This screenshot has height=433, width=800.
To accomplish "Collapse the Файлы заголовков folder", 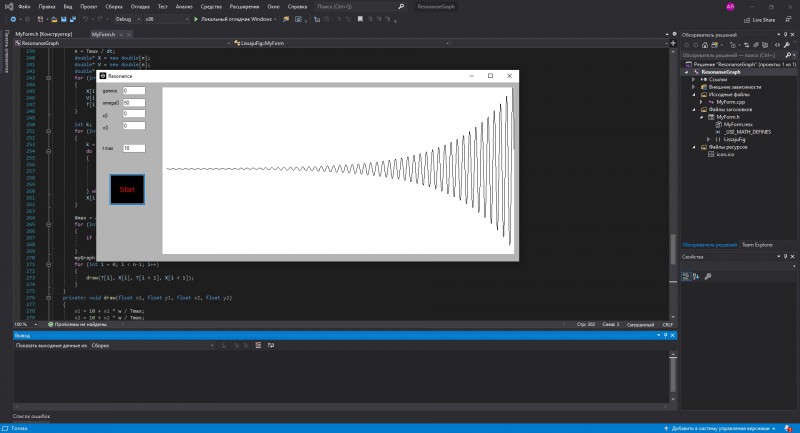I will click(693, 110).
